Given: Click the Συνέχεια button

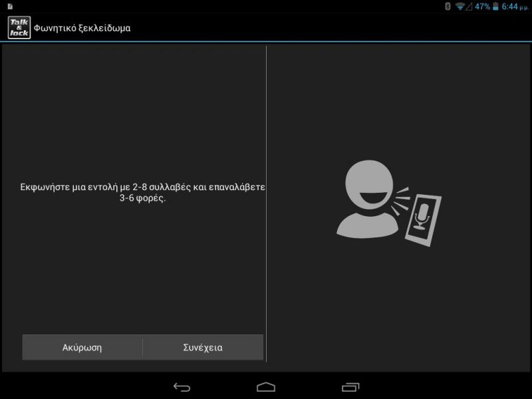Looking at the screenshot, I should (x=203, y=347).
